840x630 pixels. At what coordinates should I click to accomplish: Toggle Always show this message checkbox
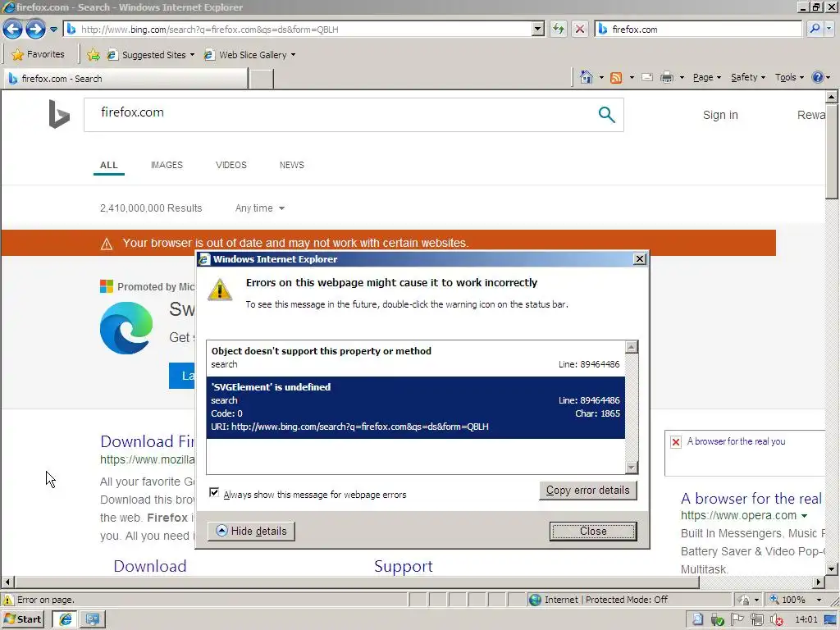(214, 492)
